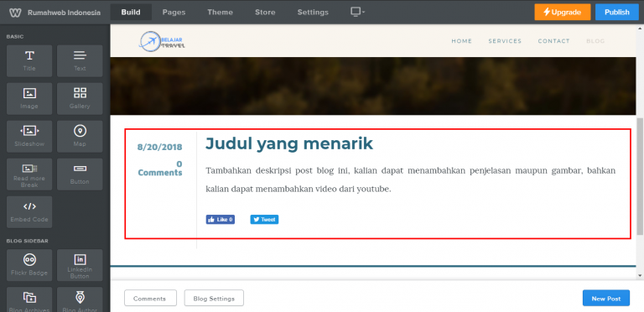Select the Map element
This screenshot has height=312, width=644.
(80, 137)
